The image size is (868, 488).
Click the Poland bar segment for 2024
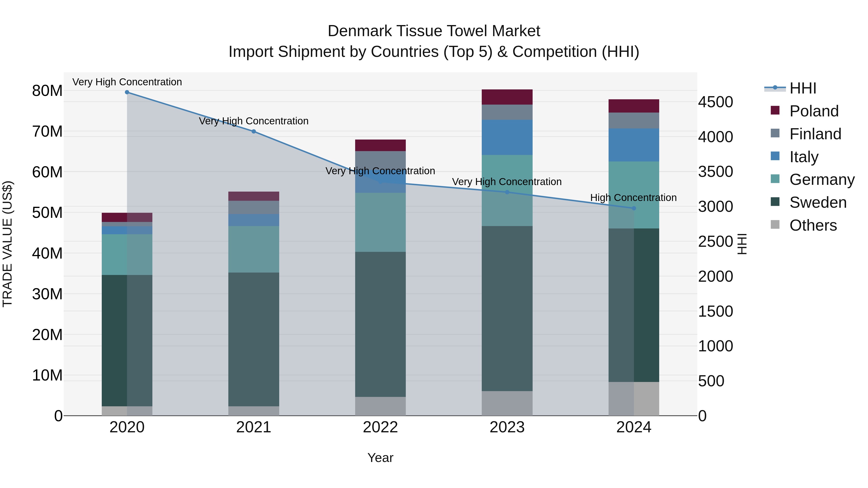(x=634, y=106)
